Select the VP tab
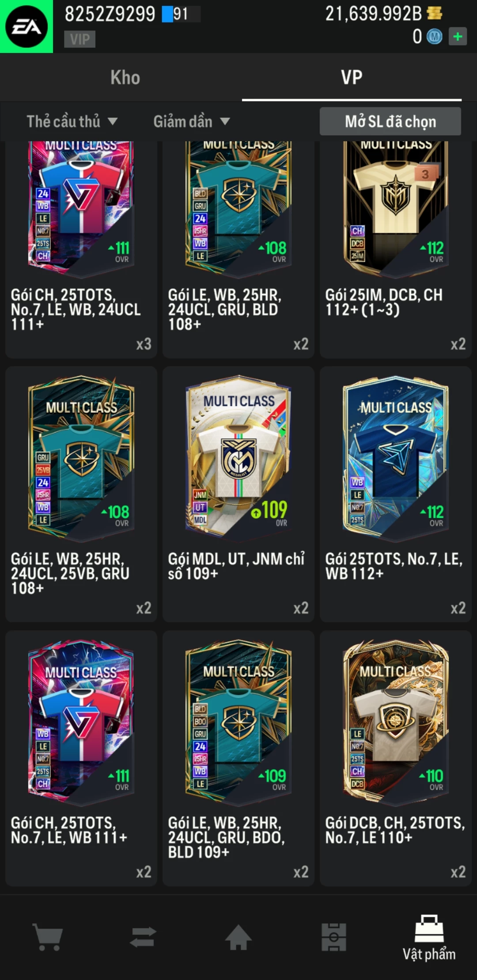The height and width of the screenshot is (980, 477). (x=352, y=77)
